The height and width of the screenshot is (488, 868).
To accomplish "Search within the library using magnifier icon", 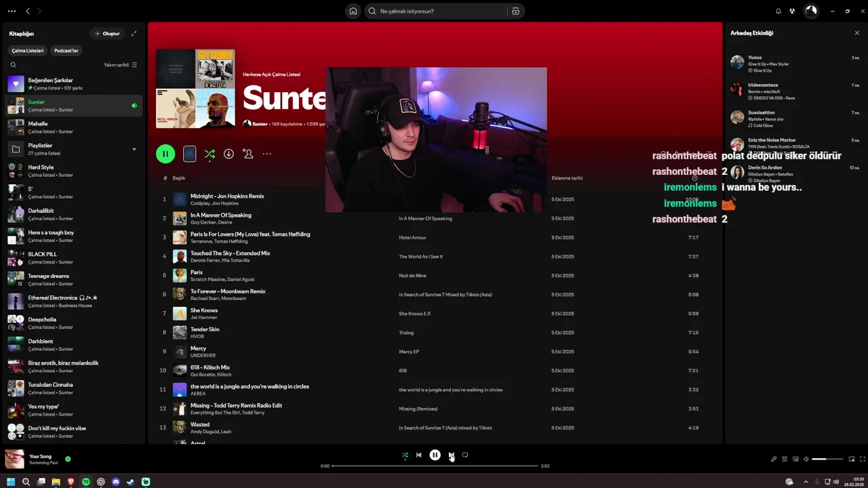I will [x=13, y=65].
